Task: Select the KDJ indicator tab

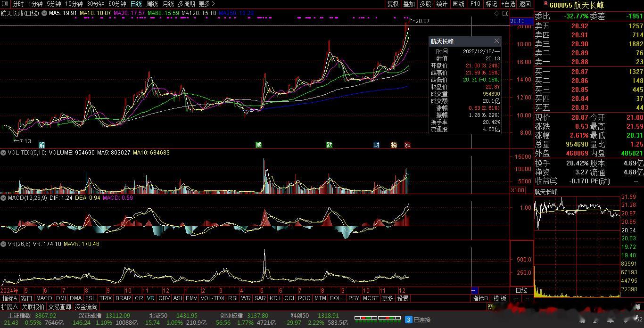Action: [274, 298]
